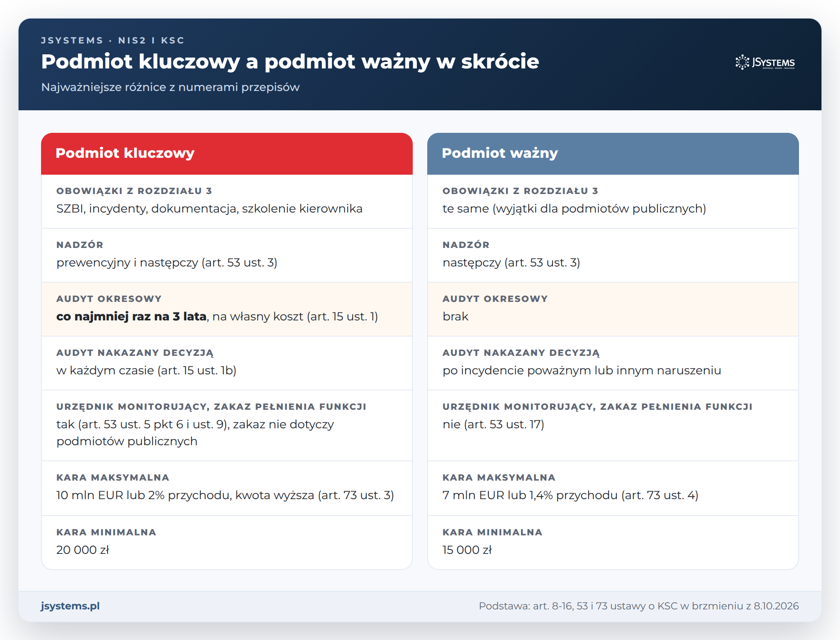Click 'NADZÓR' label in Podmiot kluczowy column
This screenshot has height=640, width=840.
[x=80, y=245]
